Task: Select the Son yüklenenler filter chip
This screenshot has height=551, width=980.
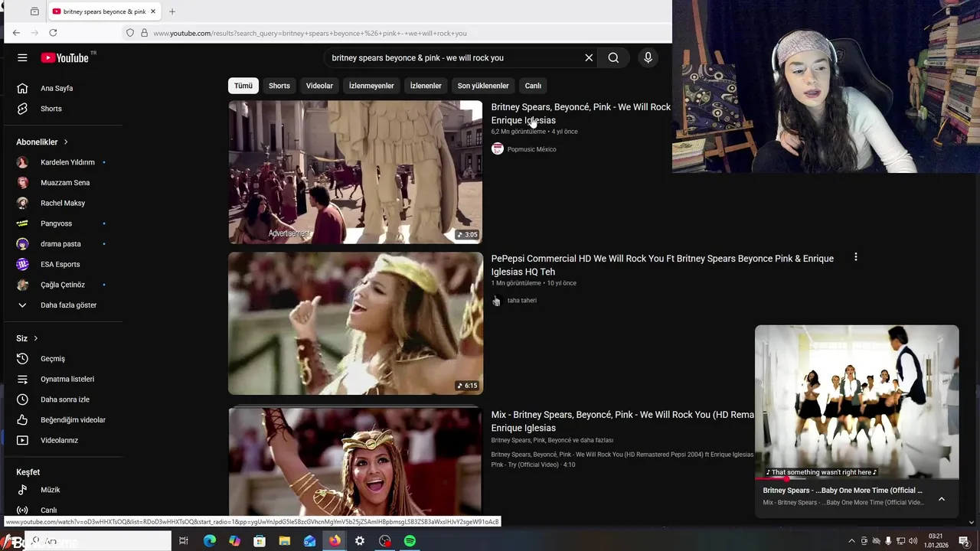Action: tap(483, 86)
